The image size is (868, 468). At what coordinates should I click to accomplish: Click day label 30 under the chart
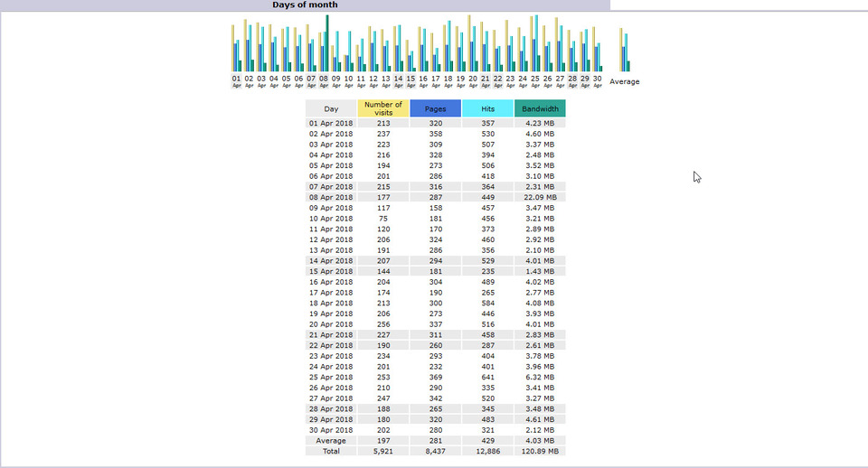click(x=597, y=80)
